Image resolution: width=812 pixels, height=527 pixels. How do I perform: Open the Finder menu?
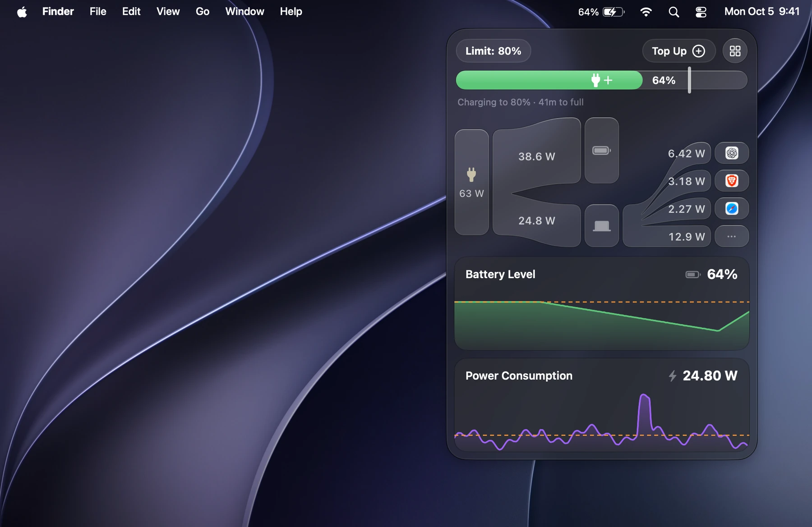tap(58, 12)
